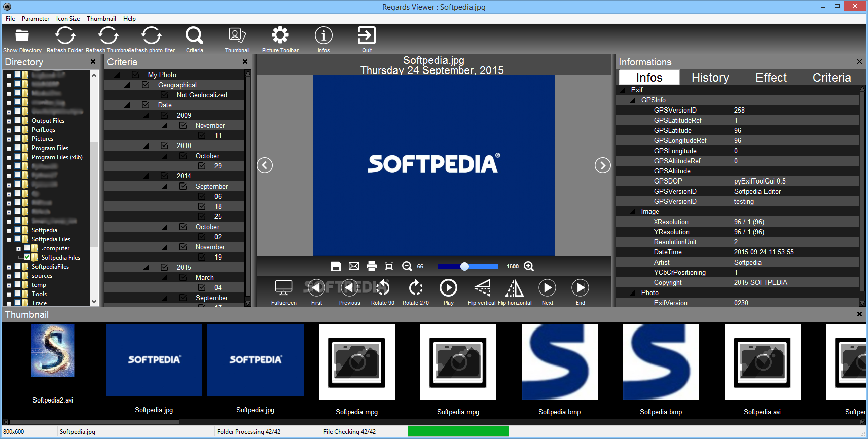Screen dimensions: 868x439
Task: Click the zoom in magnifier icon
Action: click(529, 266)
